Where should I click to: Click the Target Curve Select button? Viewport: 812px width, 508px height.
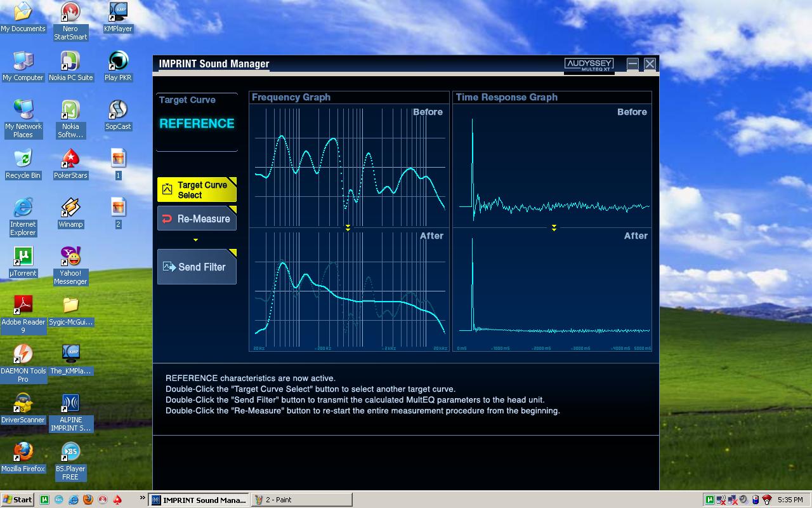197,190
